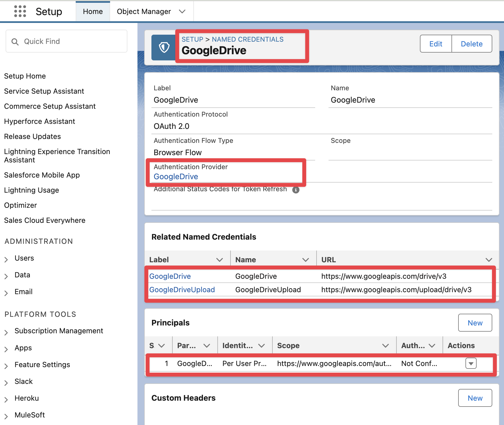Expand the Slack section in sidebar
The width and height of the screenshot is (504, 425).
(x=6, y=382)
